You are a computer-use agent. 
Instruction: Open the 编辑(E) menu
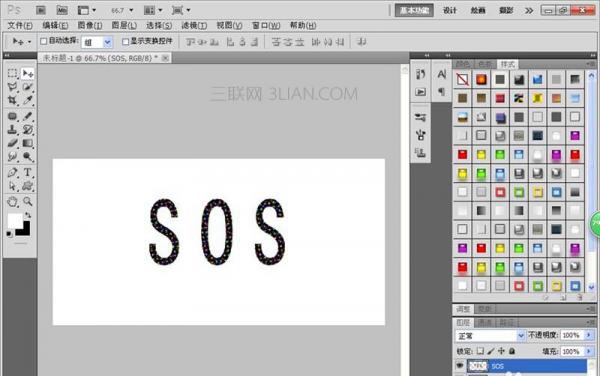click(55, 26)
